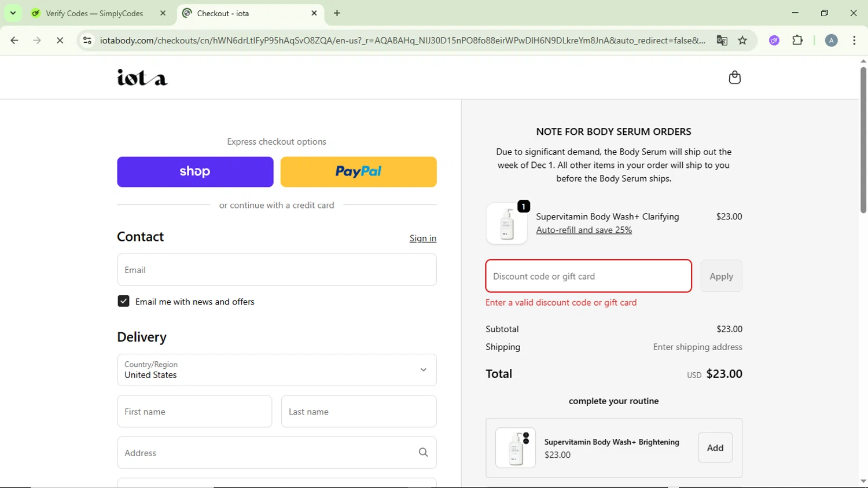Click the Total $23.00 amount
The image size is (868, 488).
pyautogui.click(x=724, y=374)
